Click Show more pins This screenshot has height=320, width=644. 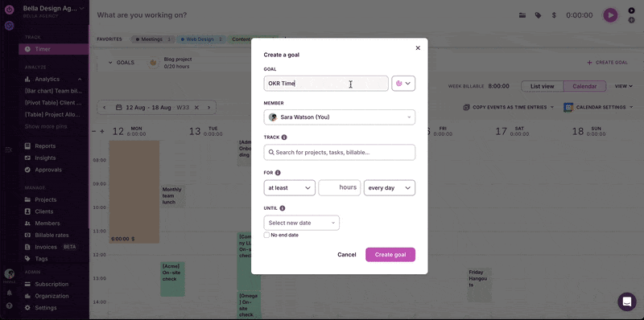point(46,126)
